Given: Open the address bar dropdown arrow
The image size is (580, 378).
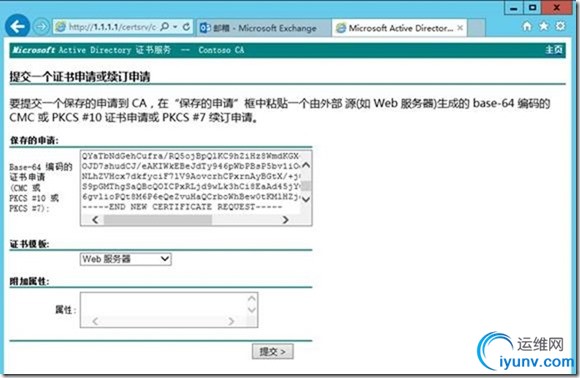Looking at the screenshot, I should pyautogui.click(x=175, y=27).
